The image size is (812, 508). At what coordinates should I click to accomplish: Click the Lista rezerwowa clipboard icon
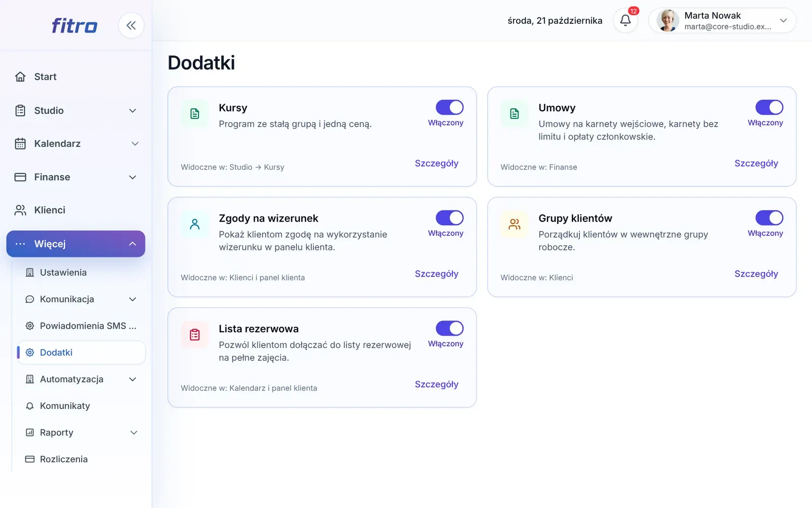(x=195, y=335)
